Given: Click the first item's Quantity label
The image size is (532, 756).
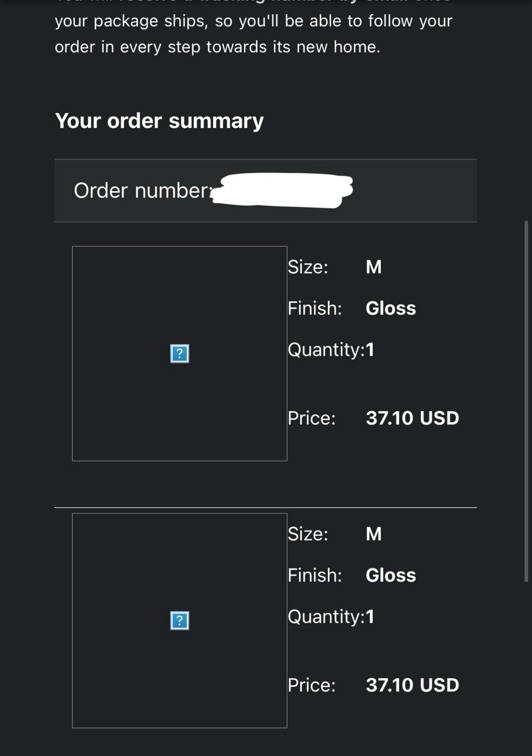Looking at the screenshot, I should coord(326,350).
